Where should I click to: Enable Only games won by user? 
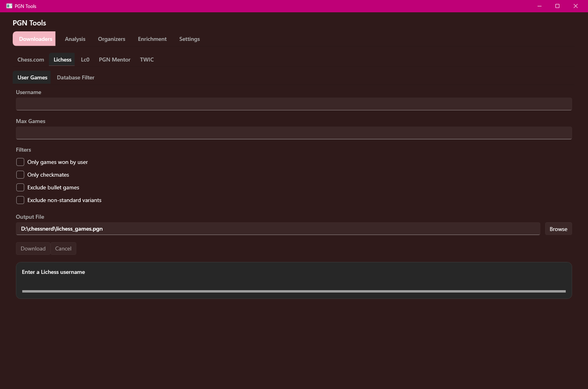20,162
